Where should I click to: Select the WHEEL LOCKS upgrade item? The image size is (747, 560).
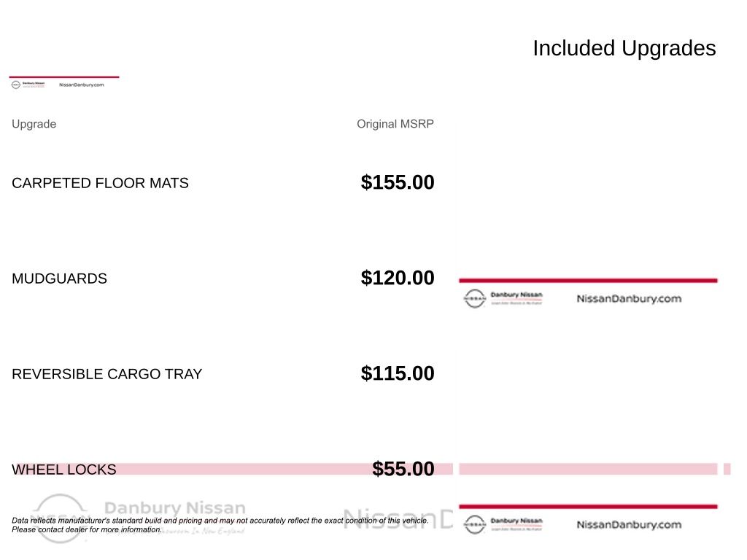coord(63,470)
